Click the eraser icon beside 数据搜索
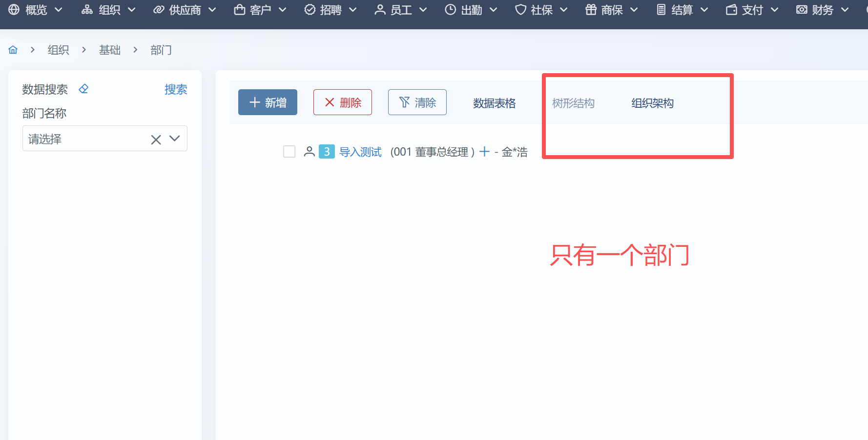This screenshot has height=440, width=868. pyautogui.click(x=83, y=89)
